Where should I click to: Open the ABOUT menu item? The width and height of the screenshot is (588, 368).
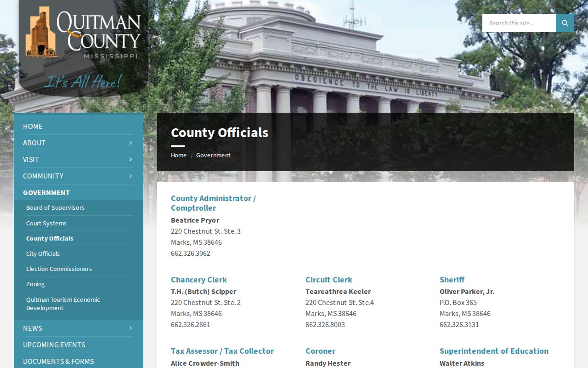(x=34, y=143)
